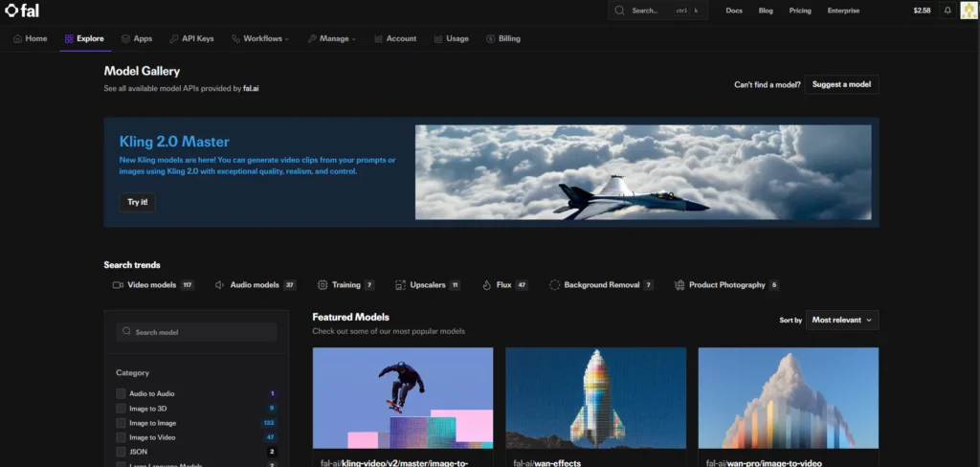The width and height of the screenshot is (980, 467).
Task: Open the user profile avatar
Action: pos(969,11)
